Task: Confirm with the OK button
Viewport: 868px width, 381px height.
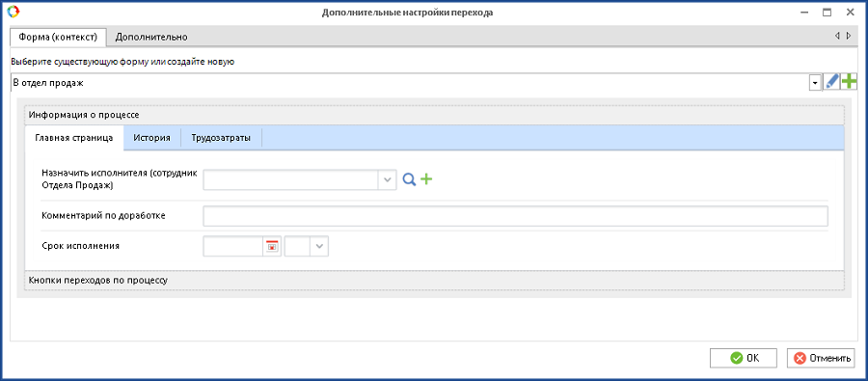Action: coord(744,358)
